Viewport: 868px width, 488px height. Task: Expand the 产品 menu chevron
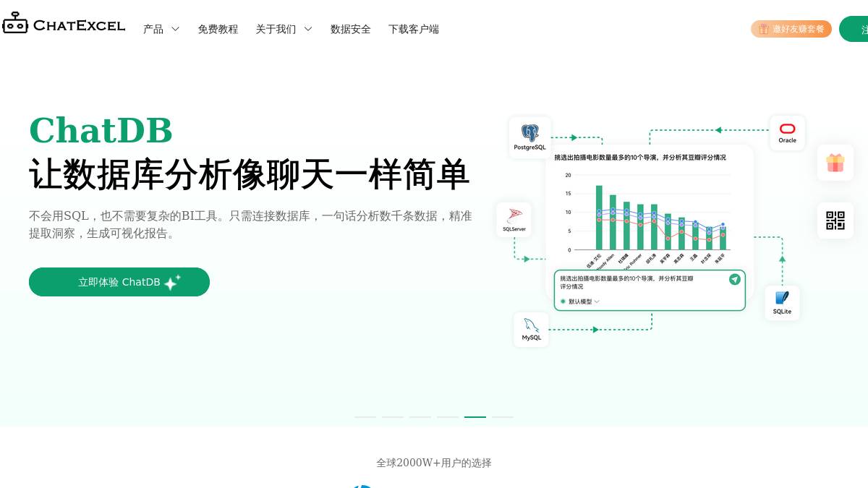coord(175,29)
